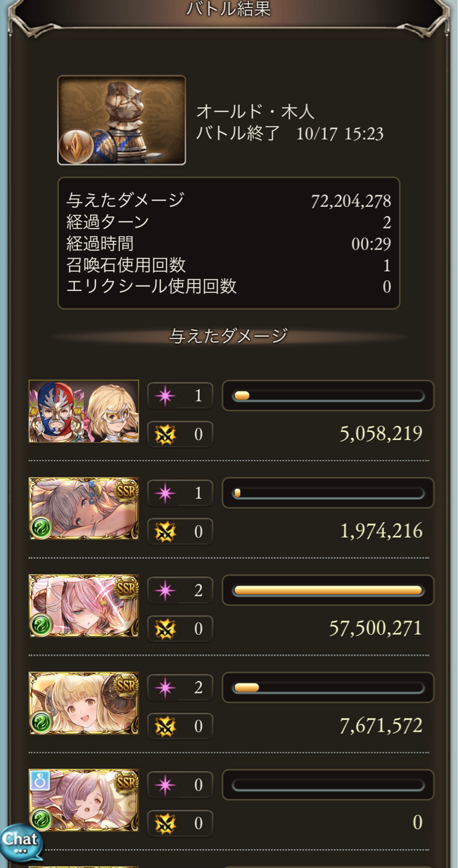The image size is (458, 868).
Task: Click the blue ring icon on last portrait
Action: click(x=40, y=781)
